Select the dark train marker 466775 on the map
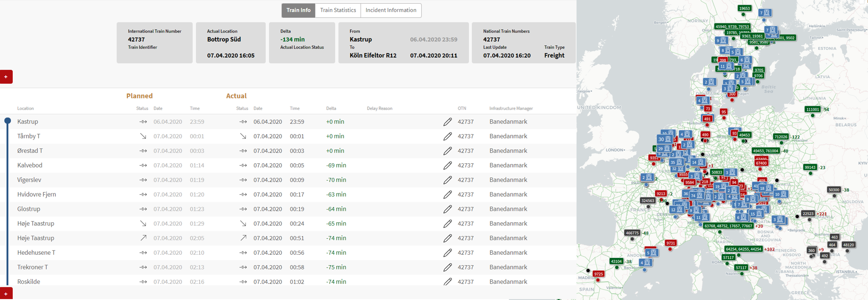 (632, 233)
